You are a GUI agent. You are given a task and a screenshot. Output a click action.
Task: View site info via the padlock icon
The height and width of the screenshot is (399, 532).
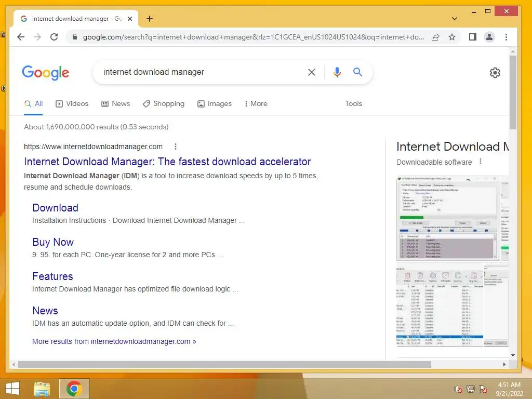tap(75, 37)
